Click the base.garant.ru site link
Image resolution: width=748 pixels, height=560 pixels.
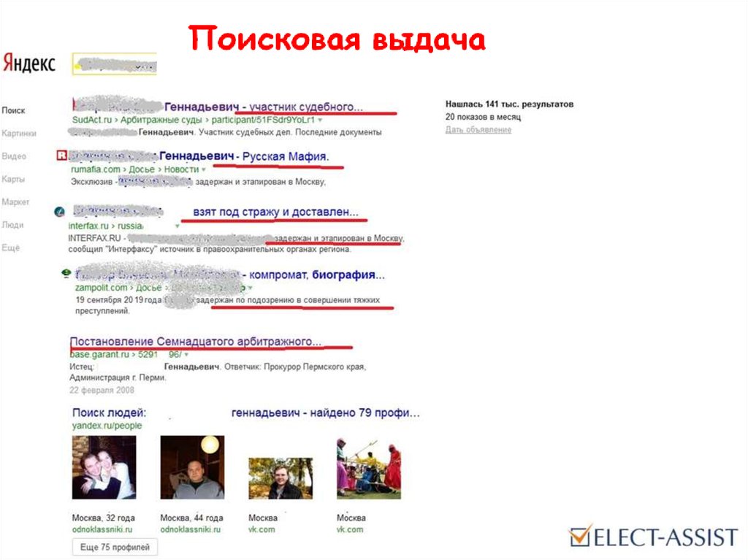pyautogui.click(x=99, y=354)
